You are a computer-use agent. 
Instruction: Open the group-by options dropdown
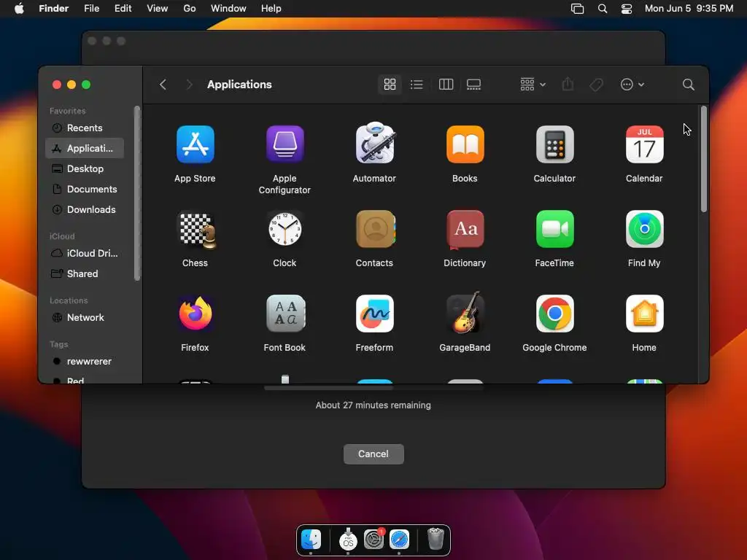pos(533,85)
